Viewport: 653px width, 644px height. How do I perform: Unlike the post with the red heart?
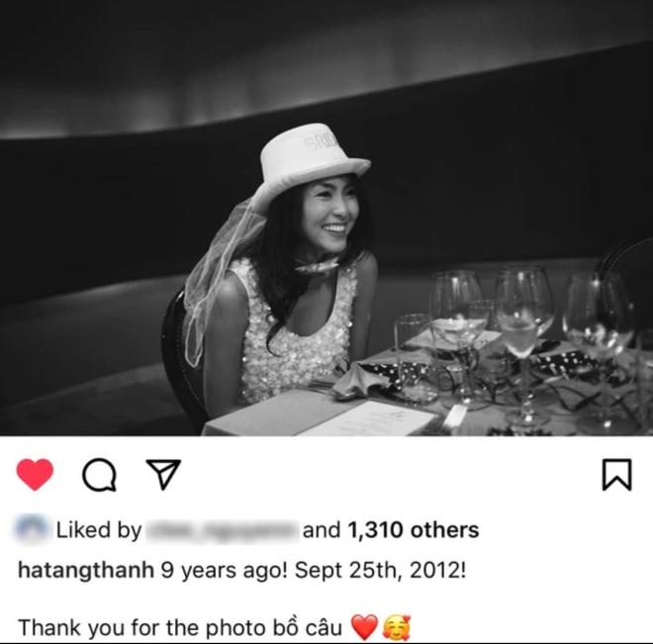coord(35,474)
